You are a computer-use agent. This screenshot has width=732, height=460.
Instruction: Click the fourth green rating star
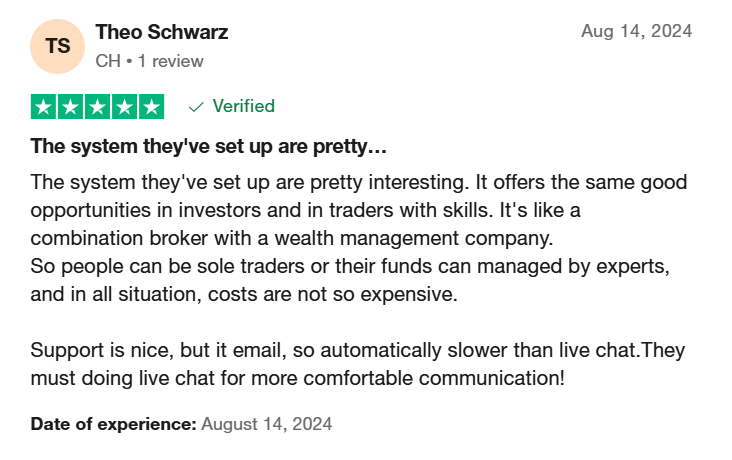(x=125, y=106)
